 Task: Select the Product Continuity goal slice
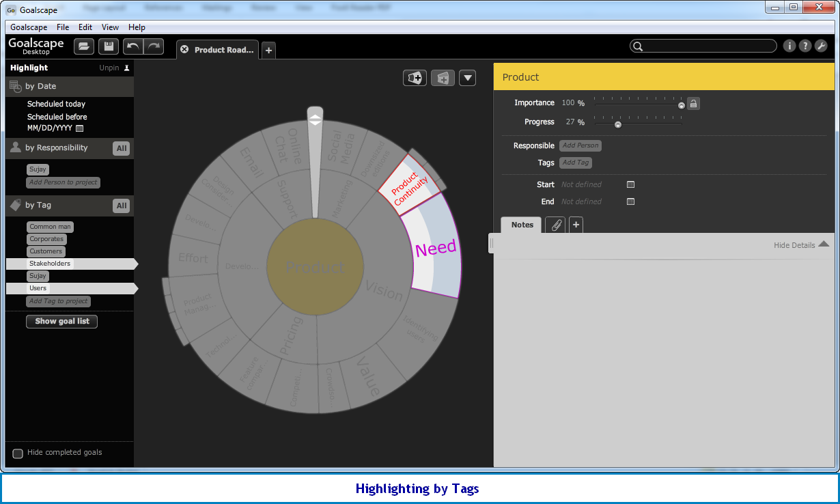pyautogui.click(x=409, y=184)
